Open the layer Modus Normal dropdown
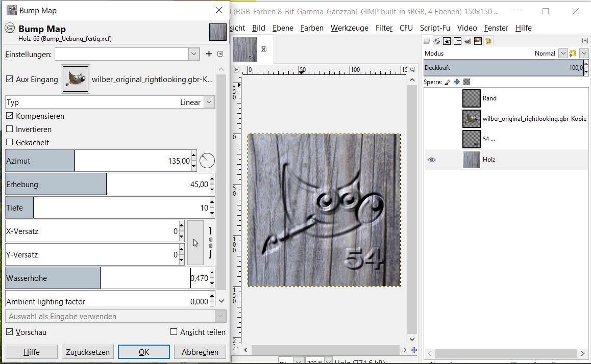591x364 pixels. (563, 54)
